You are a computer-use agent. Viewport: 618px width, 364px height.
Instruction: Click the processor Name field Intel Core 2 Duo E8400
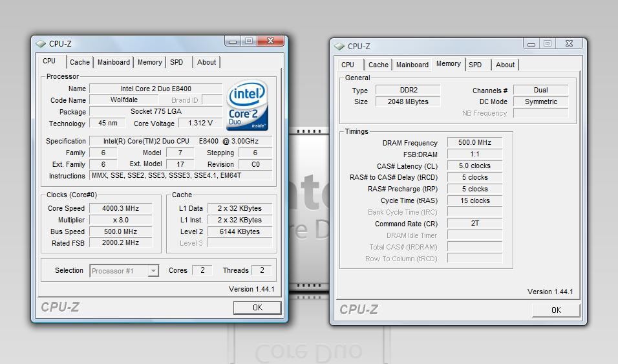pyautogui.click(x=156, y=89)
